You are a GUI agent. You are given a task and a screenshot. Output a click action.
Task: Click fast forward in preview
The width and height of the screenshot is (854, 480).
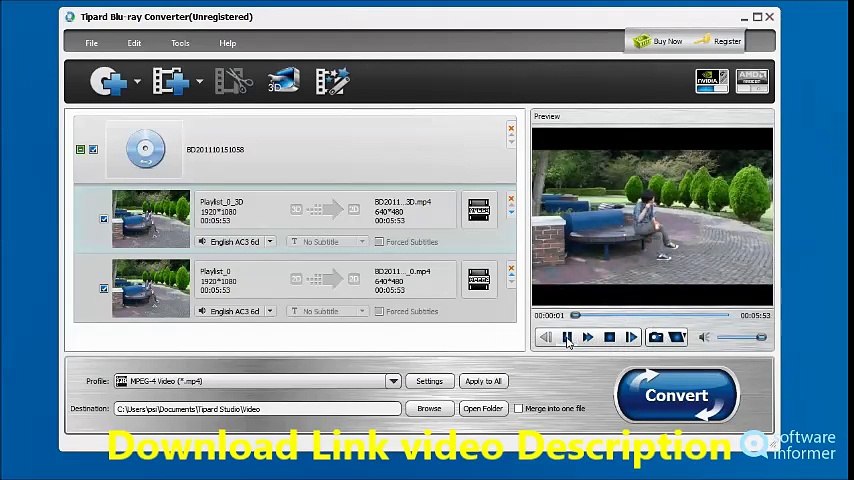(588, 337)
